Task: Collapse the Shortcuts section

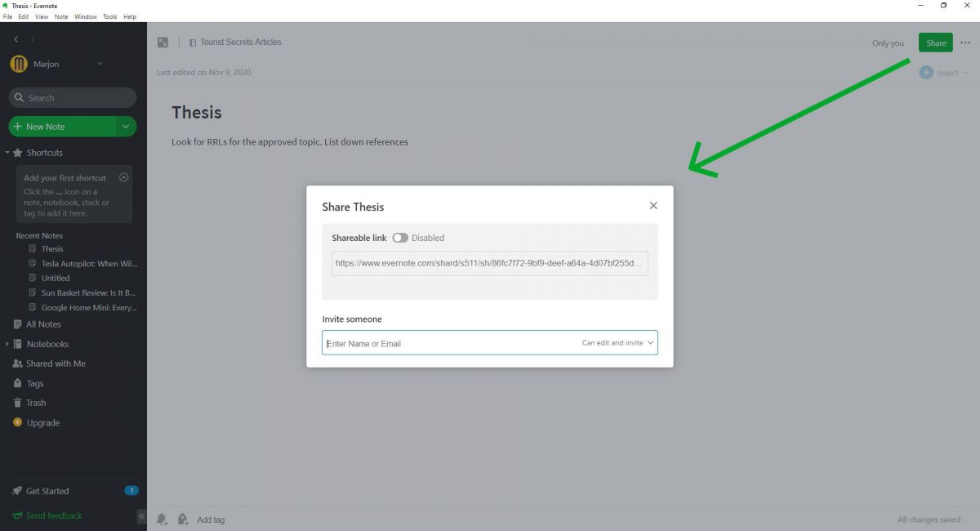Action: 7,153
